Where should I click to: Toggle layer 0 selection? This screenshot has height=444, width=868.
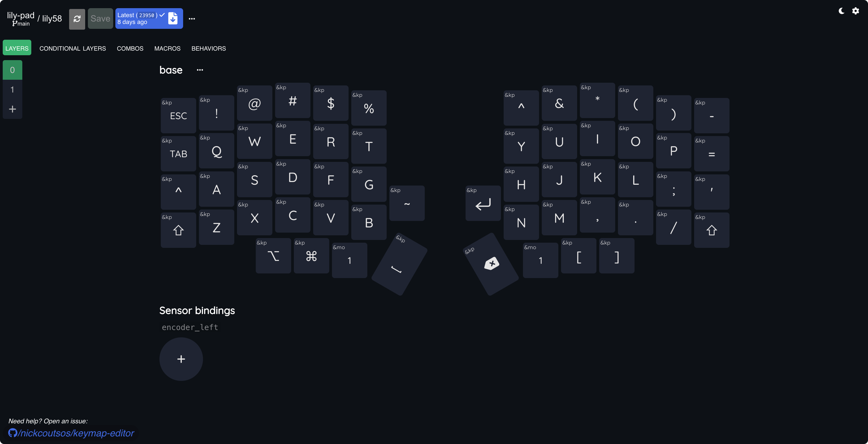pyautogui.click(x=13, y=70)
